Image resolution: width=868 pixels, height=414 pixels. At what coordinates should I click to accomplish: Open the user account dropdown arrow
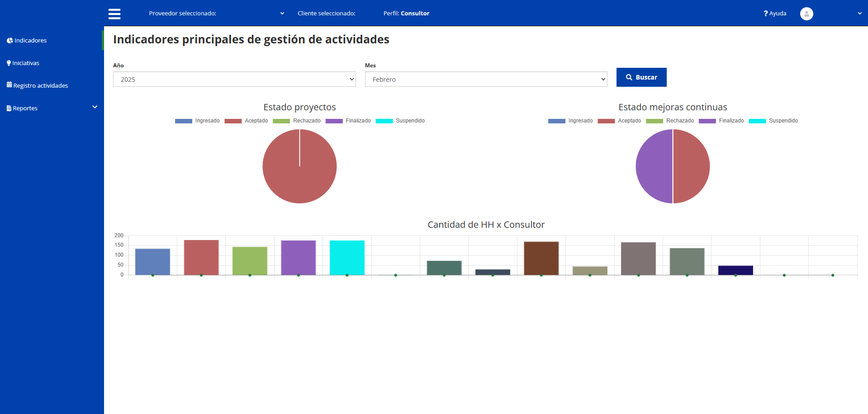(859, 14)
